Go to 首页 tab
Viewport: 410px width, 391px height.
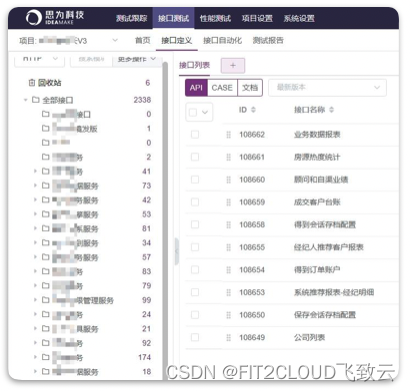(142, 41)
